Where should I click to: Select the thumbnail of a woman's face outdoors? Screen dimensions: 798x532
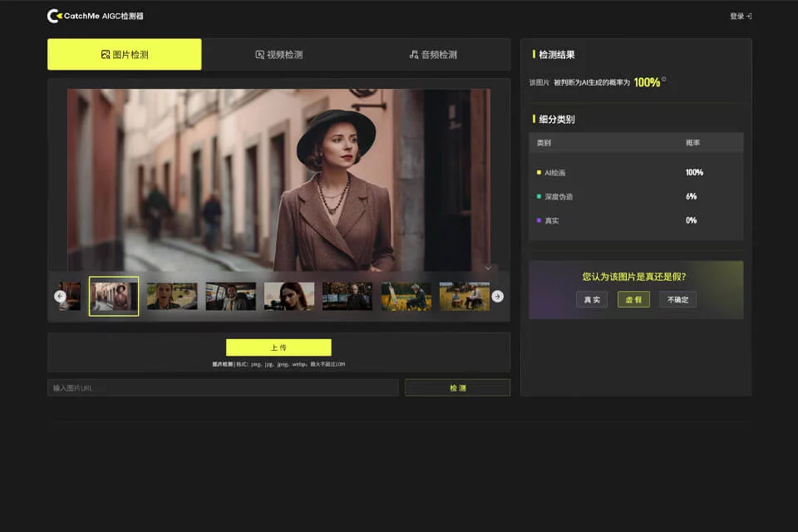172,296
